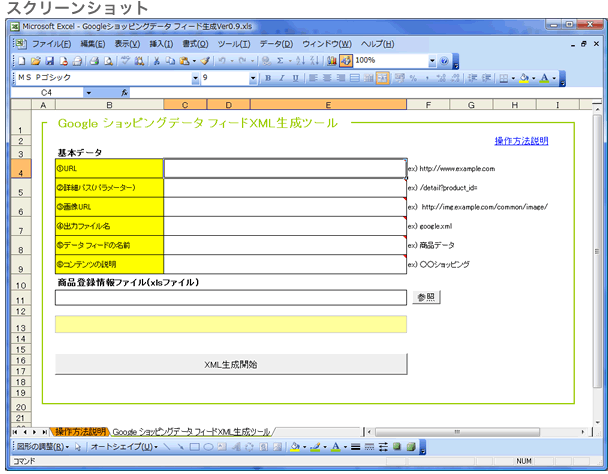Toggle Bold formatting
Image resolution: width=608 pixels, height=474 pixels.
pos(268,78)
